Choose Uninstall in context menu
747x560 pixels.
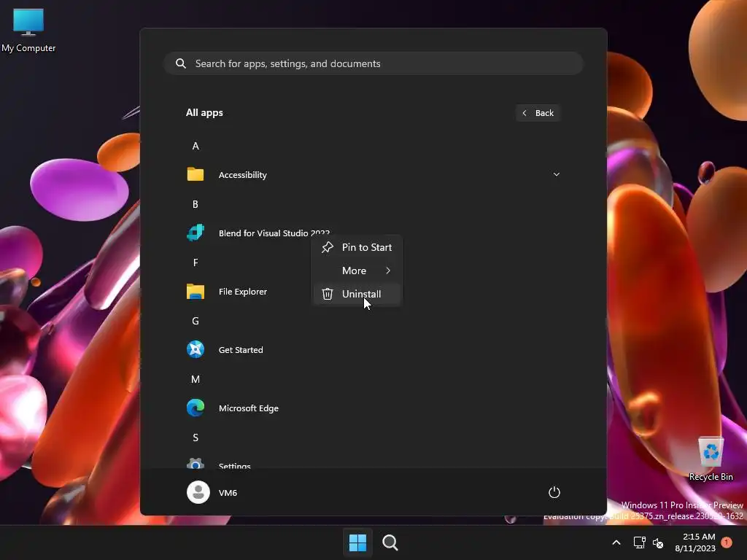coord(357,294)
